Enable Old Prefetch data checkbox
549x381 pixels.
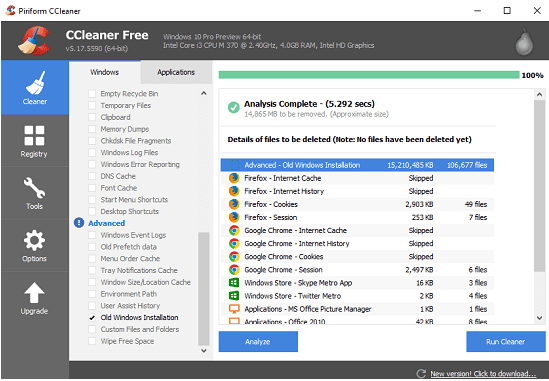coord(92,247)
